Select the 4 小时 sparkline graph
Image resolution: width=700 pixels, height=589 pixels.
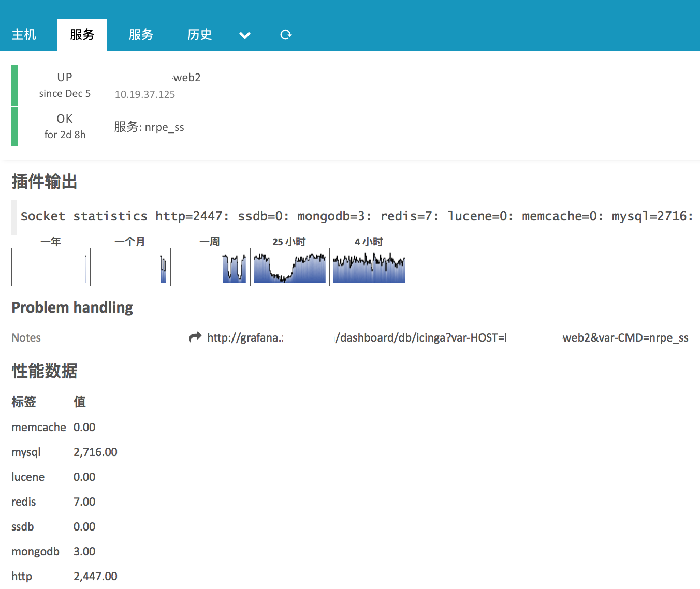[369, 267]
